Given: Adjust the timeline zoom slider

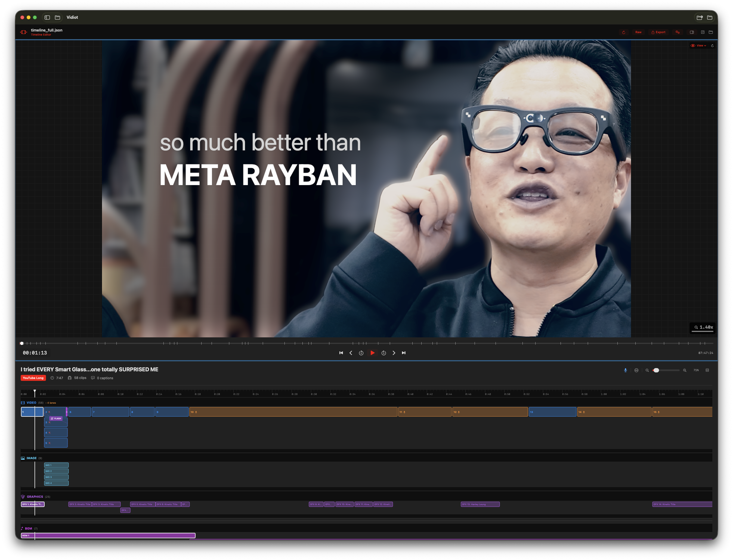Looking at the screenshot, I should (666, 370).
